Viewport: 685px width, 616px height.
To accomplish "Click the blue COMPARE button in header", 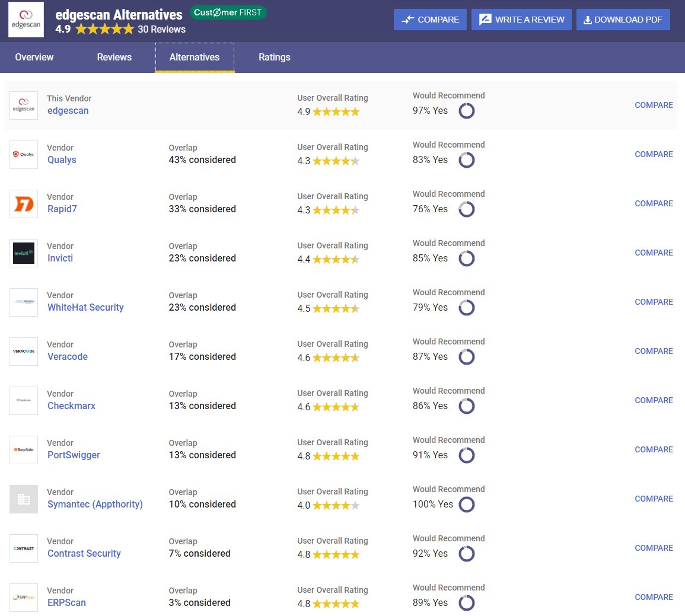I will (x=430, y=20).
